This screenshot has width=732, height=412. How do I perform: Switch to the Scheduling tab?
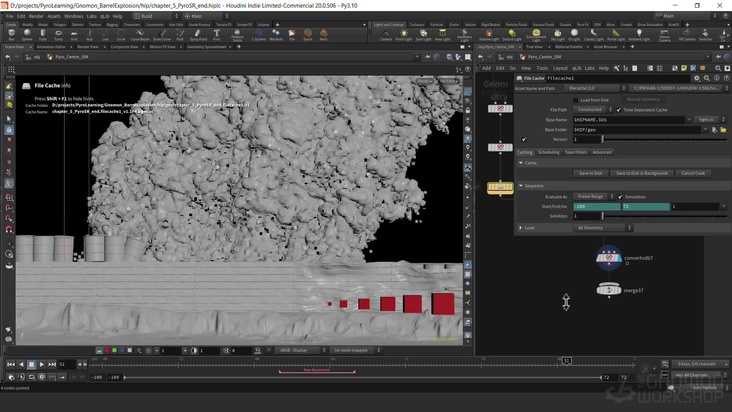point(549,152)
